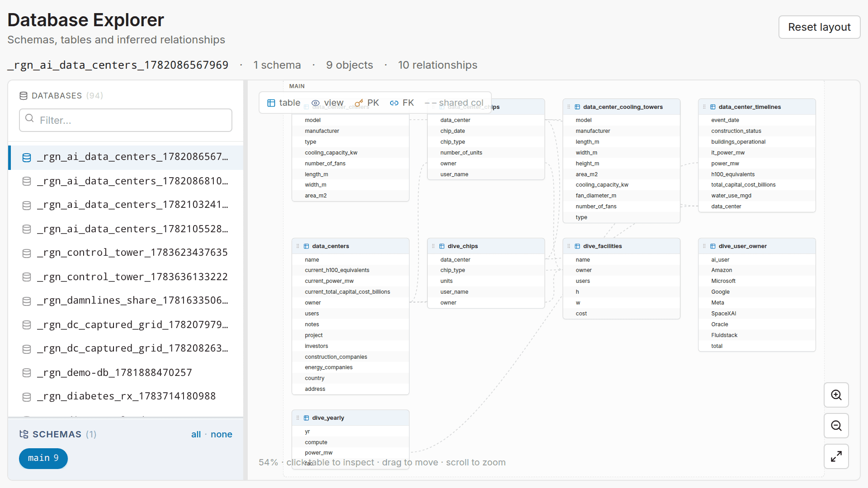Zoom out of the diagram canvas
The width and height of the screenshot is (868, 488).
(x=836, y=426)
